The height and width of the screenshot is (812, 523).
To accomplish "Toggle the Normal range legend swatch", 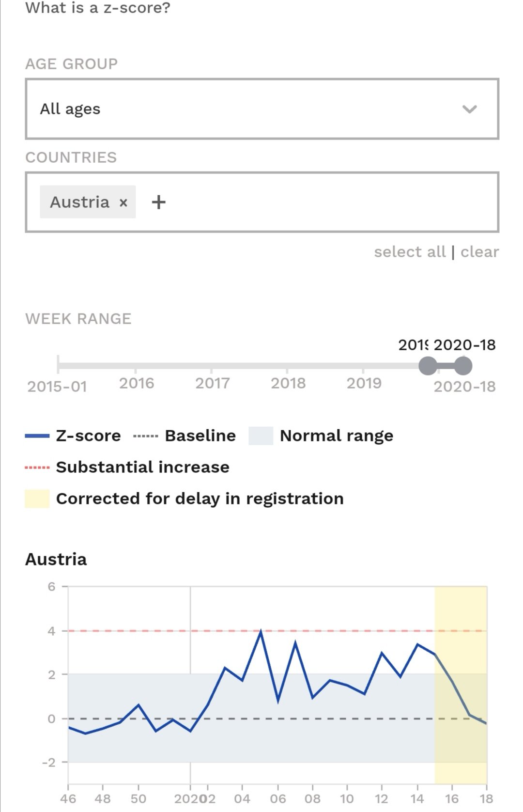I will click(261, 436).
